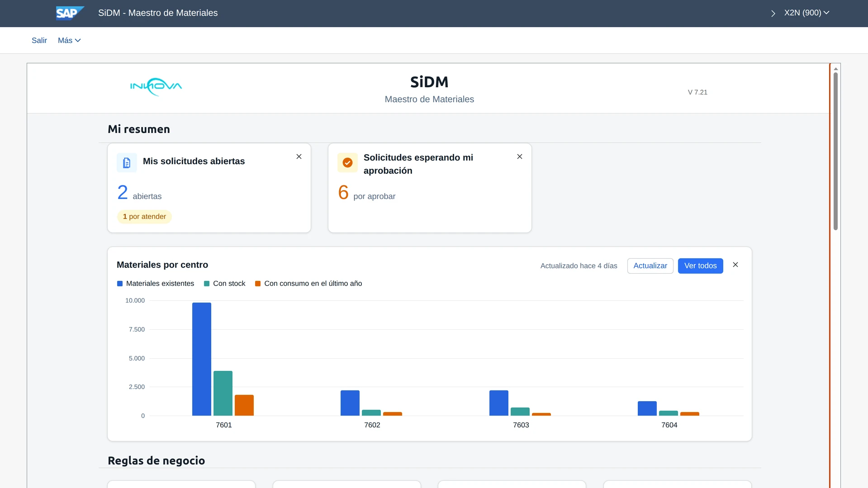Viewport: 868px width, 488px height.
Task: Click the SiDM - Maestro de Materiales header title
Action: click(x=158, y=13)
